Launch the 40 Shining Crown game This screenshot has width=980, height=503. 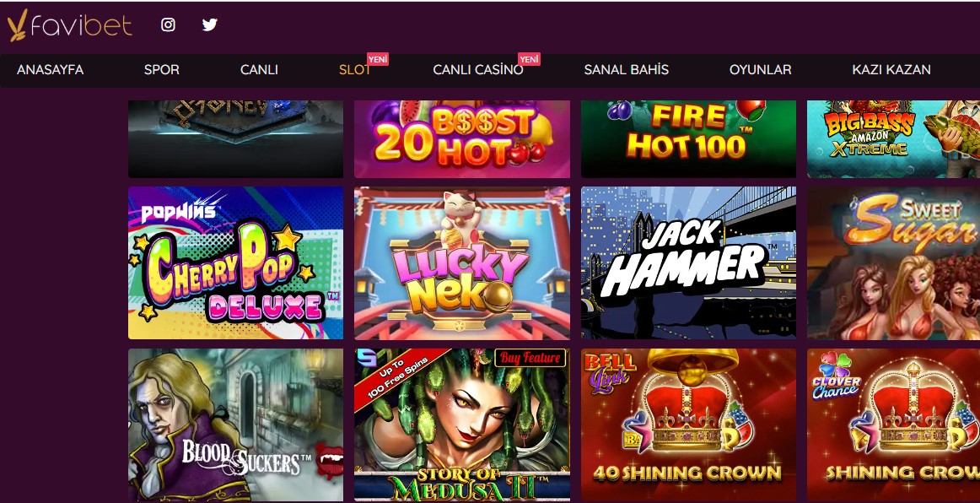689,425
